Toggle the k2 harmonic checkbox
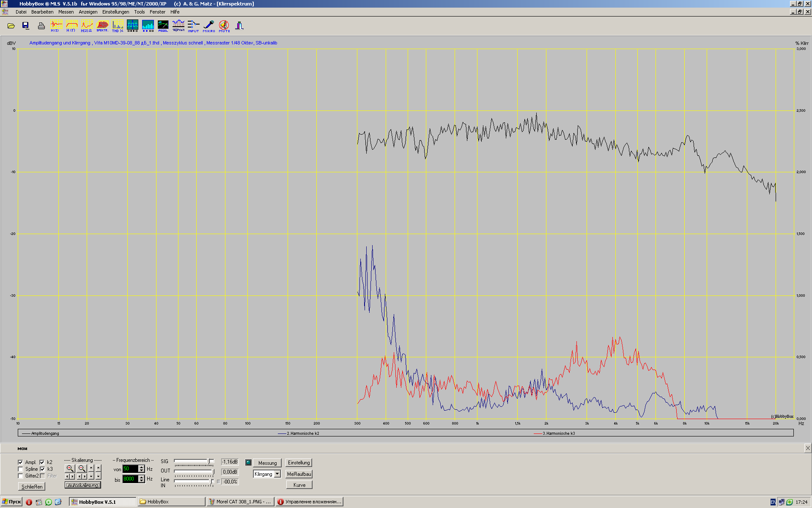Screen dimensions: 812x508 click(x=42, y=462)
